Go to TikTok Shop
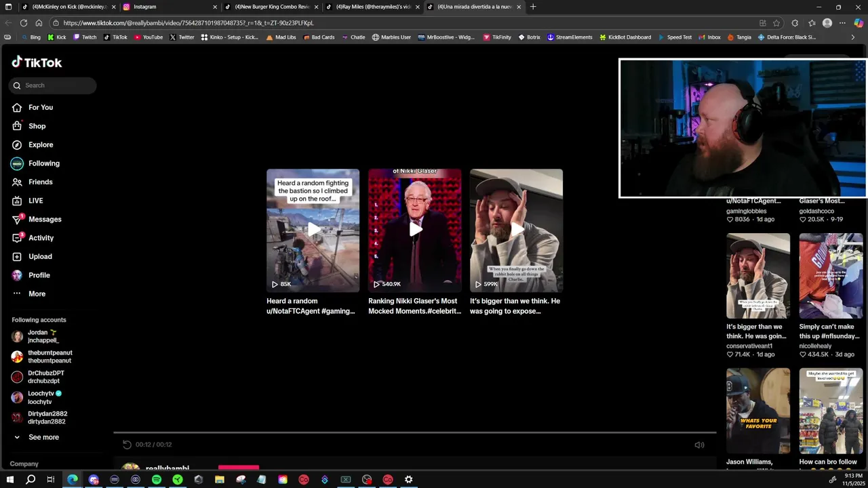The image size is (868, 488). pyautogui.click(x=29, y=126)
